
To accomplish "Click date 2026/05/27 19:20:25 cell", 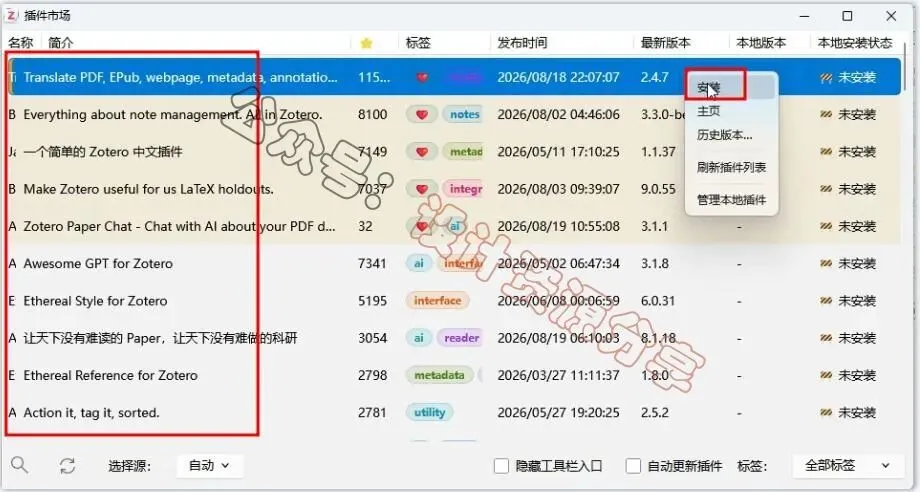I will pos(558,413).
